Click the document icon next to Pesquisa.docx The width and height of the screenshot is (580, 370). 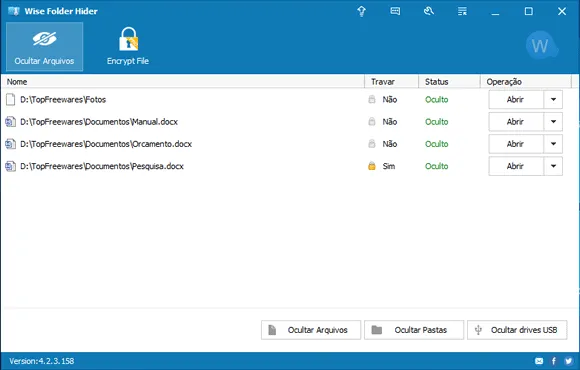(10, 166)
